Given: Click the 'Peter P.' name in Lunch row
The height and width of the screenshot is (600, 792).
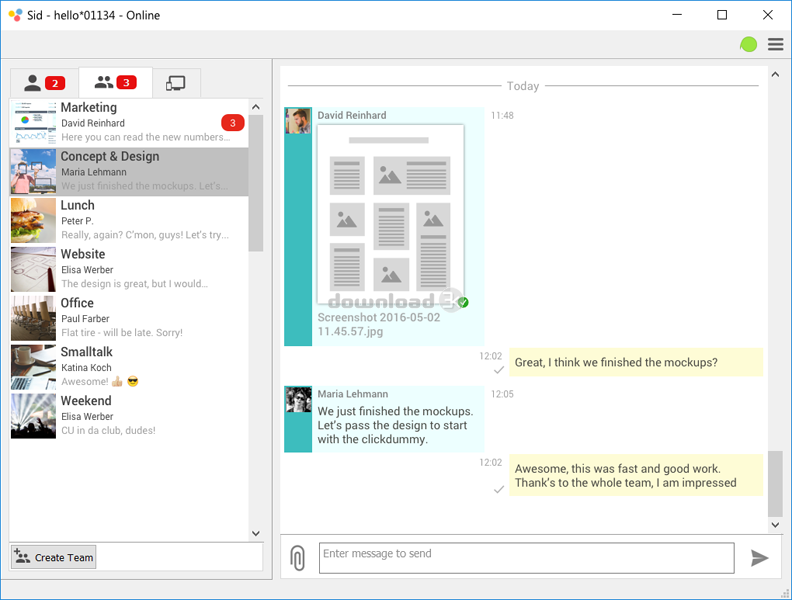Looking at the screenshot, I should click(x=77, y=221).
